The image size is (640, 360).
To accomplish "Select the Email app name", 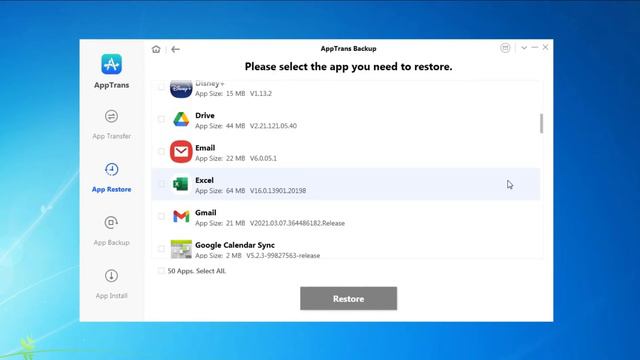I will [x=205, y=148].
